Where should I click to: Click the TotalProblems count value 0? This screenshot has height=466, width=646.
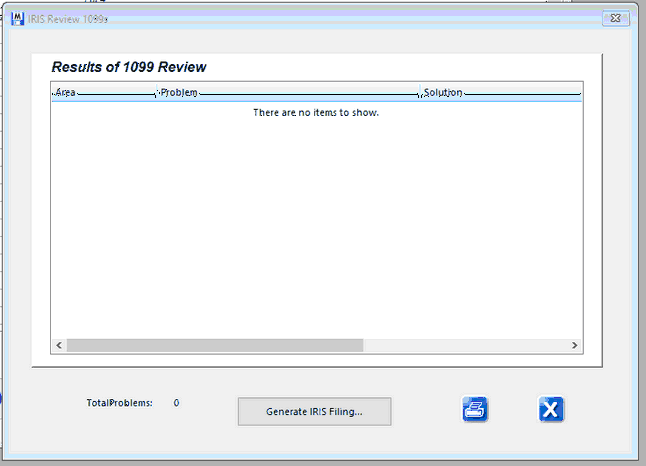click(177, 403)
